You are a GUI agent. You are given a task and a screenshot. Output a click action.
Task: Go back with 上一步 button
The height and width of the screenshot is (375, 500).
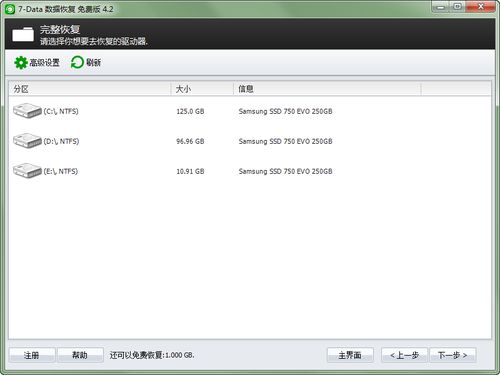[404, 355]
